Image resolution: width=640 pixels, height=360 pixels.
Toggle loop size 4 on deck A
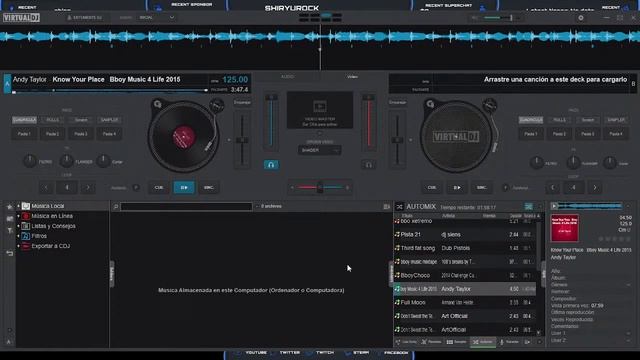67,187
